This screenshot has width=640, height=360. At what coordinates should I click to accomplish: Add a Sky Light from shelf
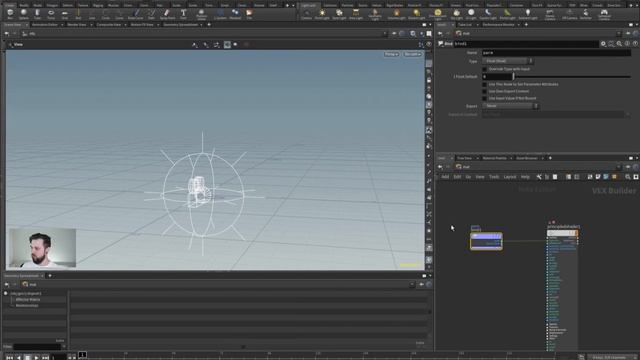(x=456, y=14)
